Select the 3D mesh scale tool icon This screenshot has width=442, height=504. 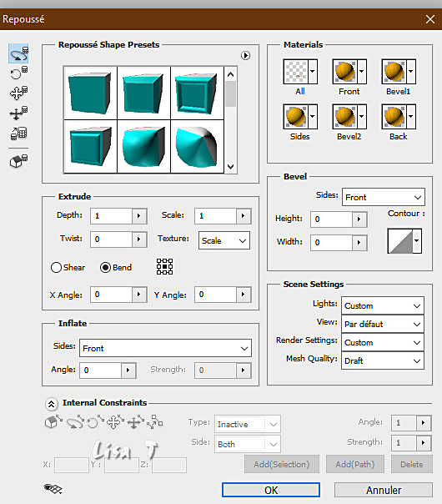18,133
